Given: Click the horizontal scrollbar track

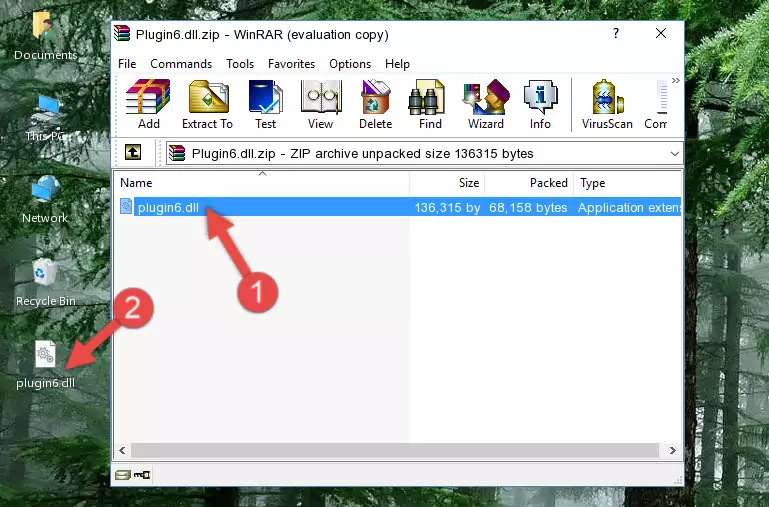Looking at the screenshot, I should pyautogui.click(x=394, y=450).
